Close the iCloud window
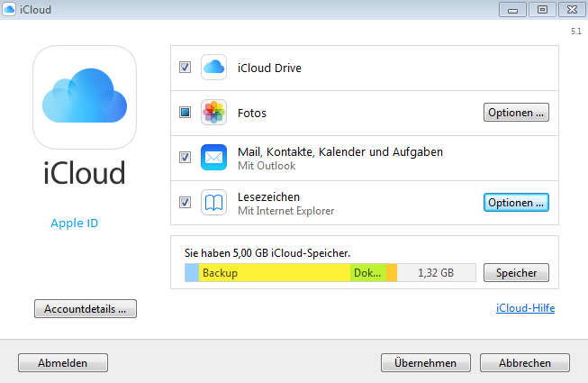Viewport: 588px width, 383px height. point(573,10)
